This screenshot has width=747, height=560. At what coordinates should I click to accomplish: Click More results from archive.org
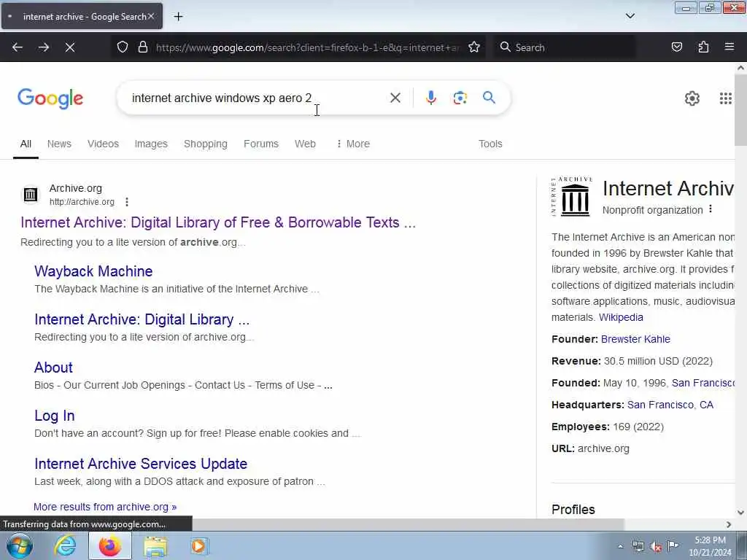click(105, 507)
